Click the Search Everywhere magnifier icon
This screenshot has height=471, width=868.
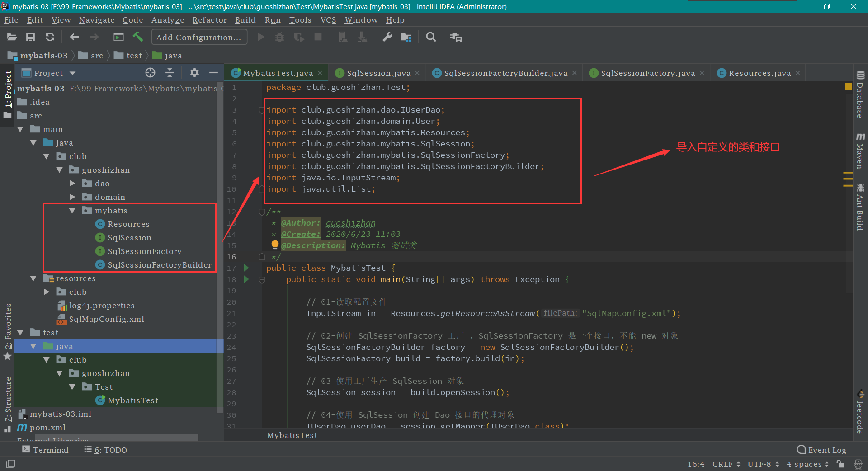pos(431,37)
